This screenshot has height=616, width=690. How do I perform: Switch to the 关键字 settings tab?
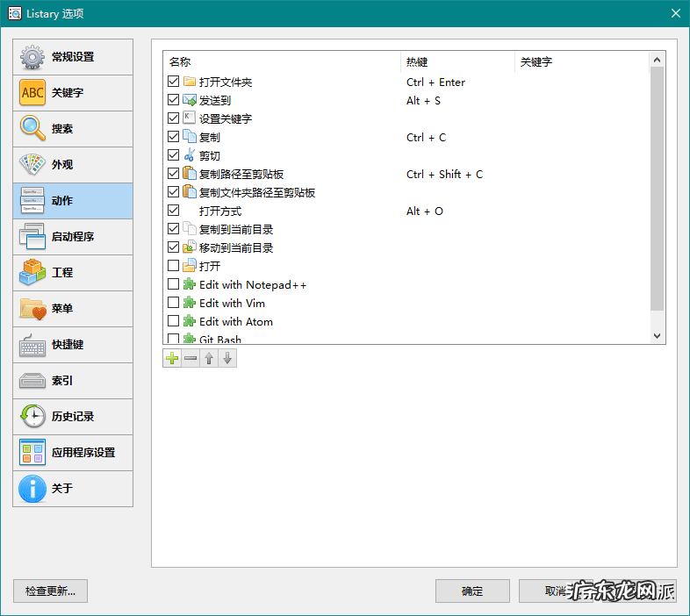click(73, 93)
